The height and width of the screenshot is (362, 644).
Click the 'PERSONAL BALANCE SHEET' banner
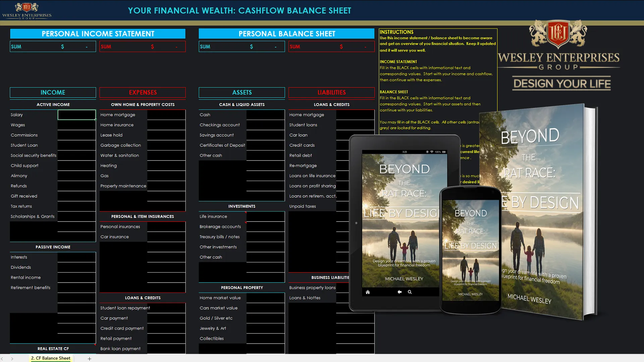pos(286,34)
